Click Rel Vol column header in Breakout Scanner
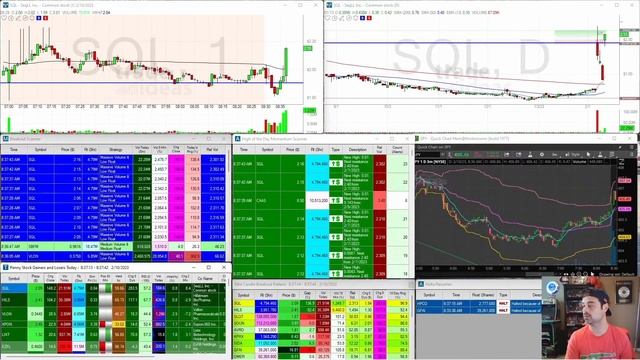Viewport: 640px width, 360px height. [213, 150]
